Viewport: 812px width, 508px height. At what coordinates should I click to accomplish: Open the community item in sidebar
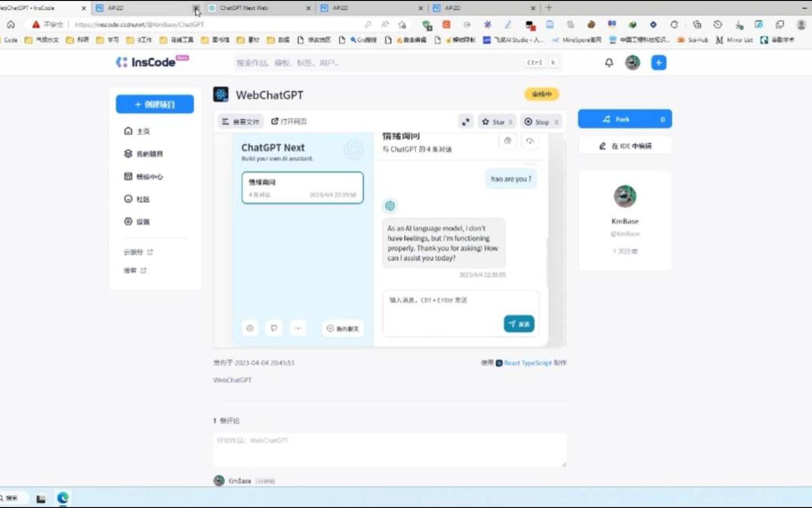click(x=137, y=199)
